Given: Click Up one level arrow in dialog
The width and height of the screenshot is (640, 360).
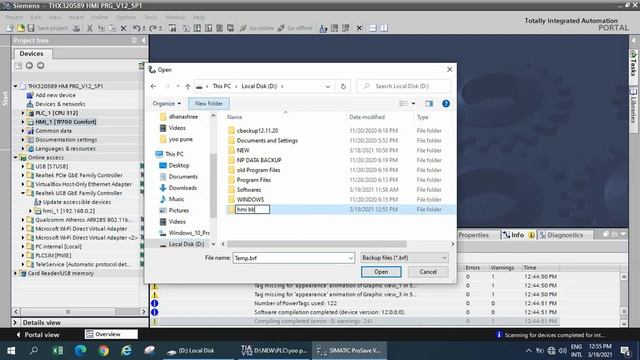Looking at the screenshot, I should [x=188, y=87].
